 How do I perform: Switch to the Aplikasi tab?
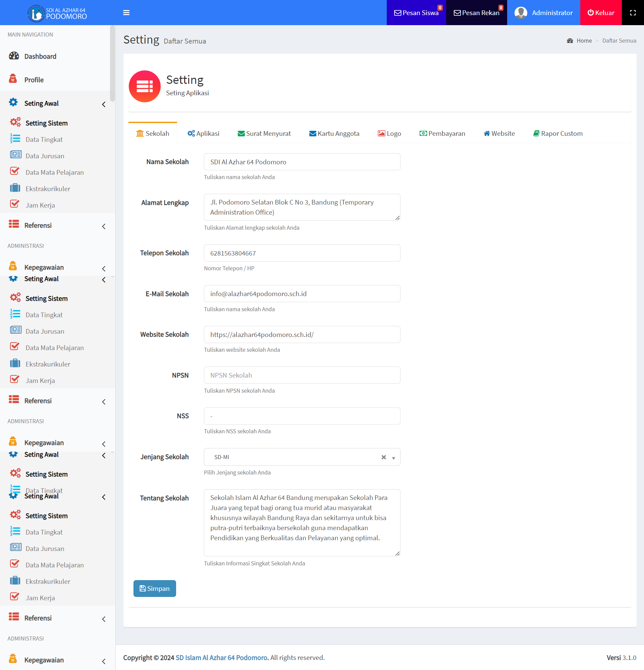[x=203, y=133]
